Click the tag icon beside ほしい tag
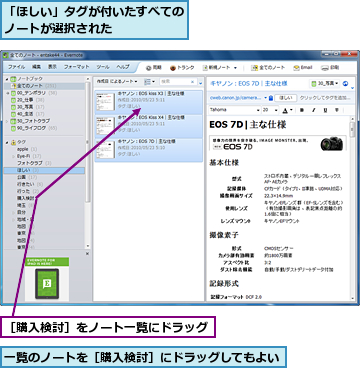 coord(271,98)
